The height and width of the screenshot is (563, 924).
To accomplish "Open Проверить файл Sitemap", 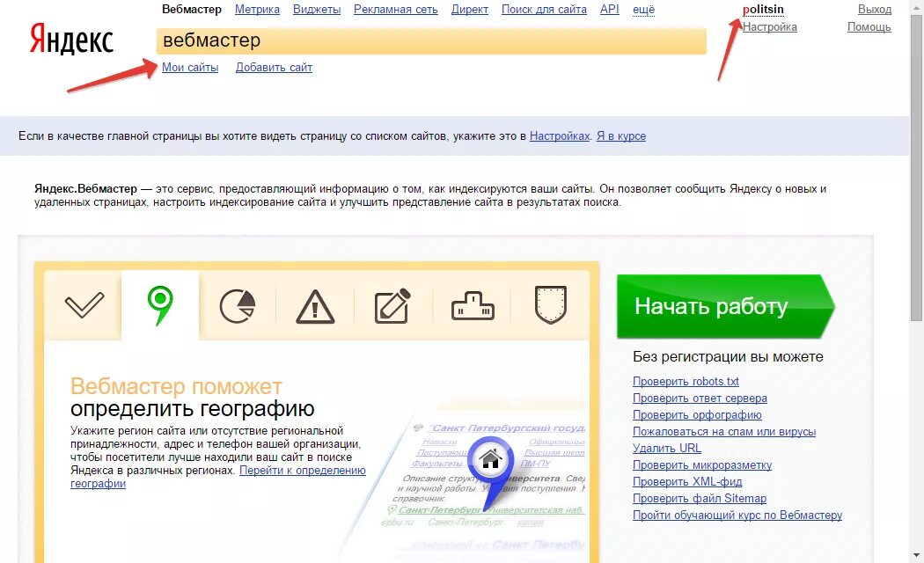I will pyautogui.click(x=700, y=498).
